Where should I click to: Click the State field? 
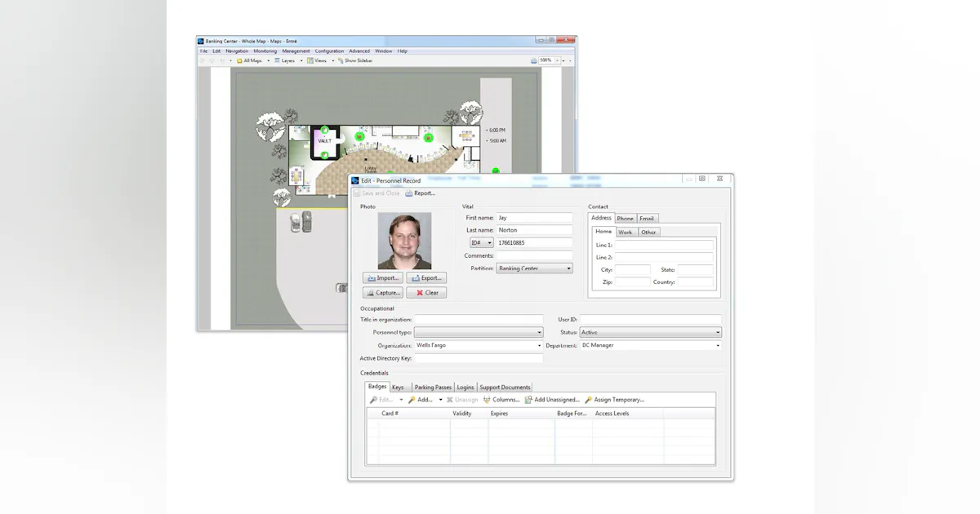point(695,270)
